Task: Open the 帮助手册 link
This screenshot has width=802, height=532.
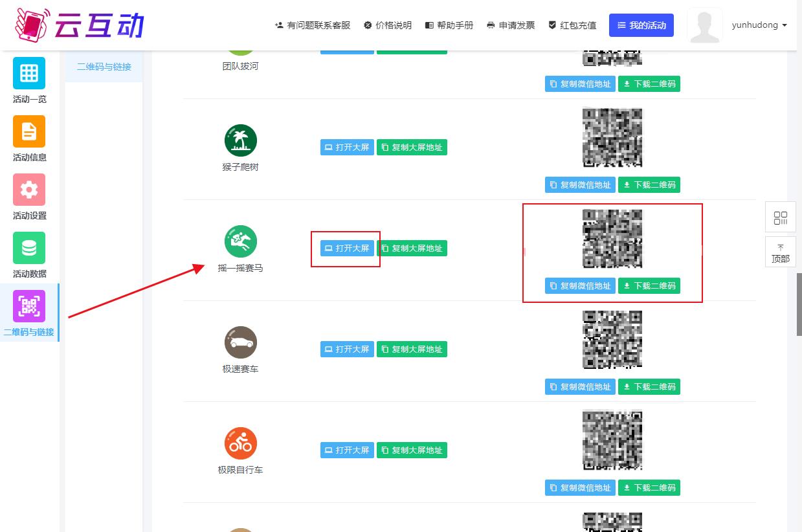Action: click(x=449, y=25)
